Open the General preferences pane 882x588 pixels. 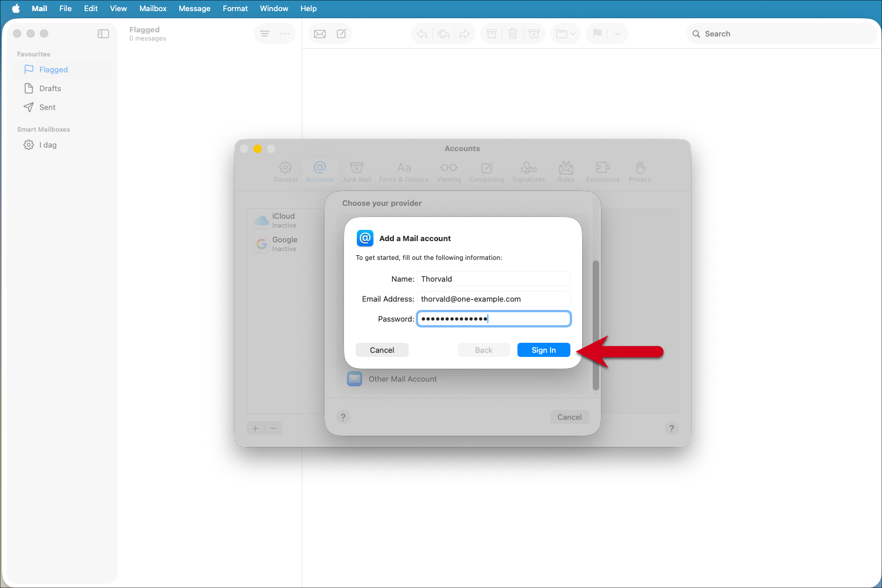coord(285,172)
